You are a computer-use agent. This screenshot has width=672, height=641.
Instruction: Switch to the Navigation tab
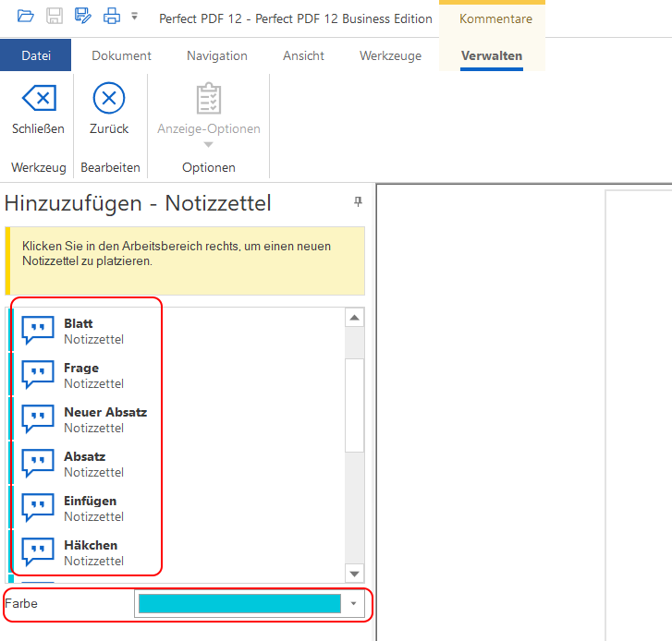point(217,55)
